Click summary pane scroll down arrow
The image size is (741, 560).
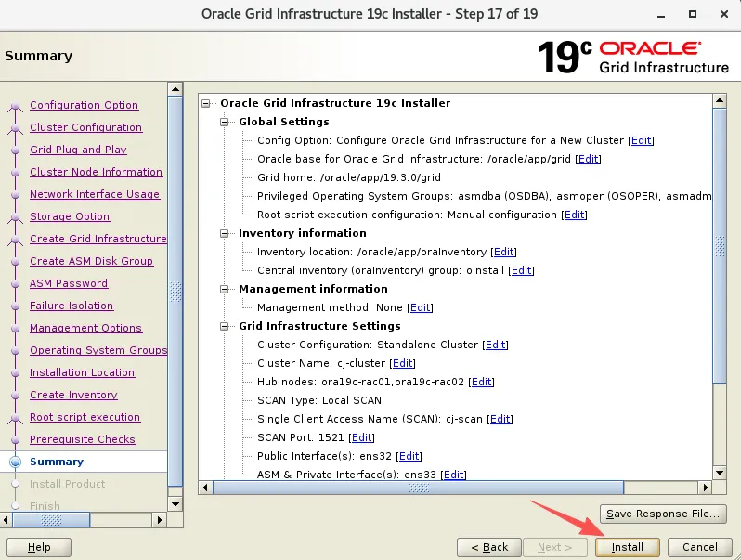720,473
